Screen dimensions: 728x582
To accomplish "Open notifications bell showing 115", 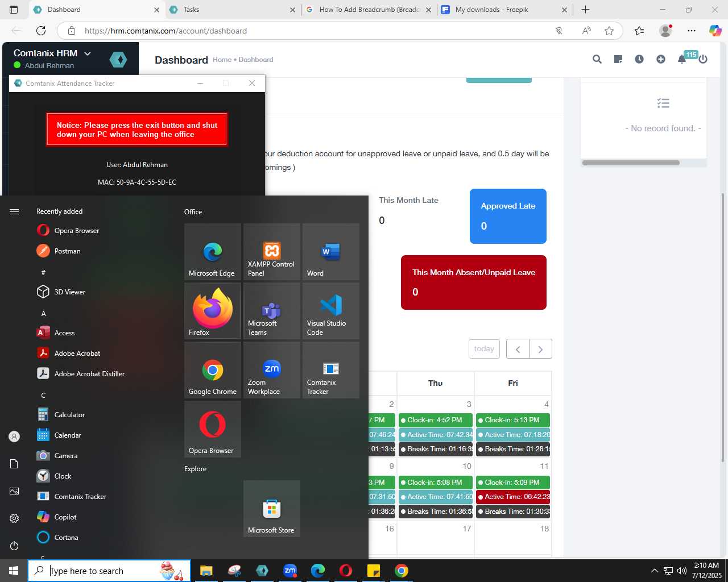I will (682, 59).
